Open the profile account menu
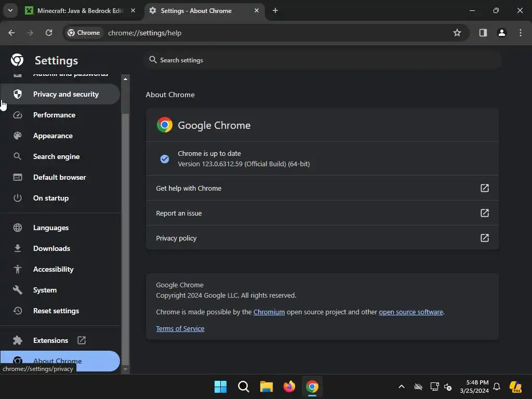Screen dimensions: 532x399 (x=502, y=33)
